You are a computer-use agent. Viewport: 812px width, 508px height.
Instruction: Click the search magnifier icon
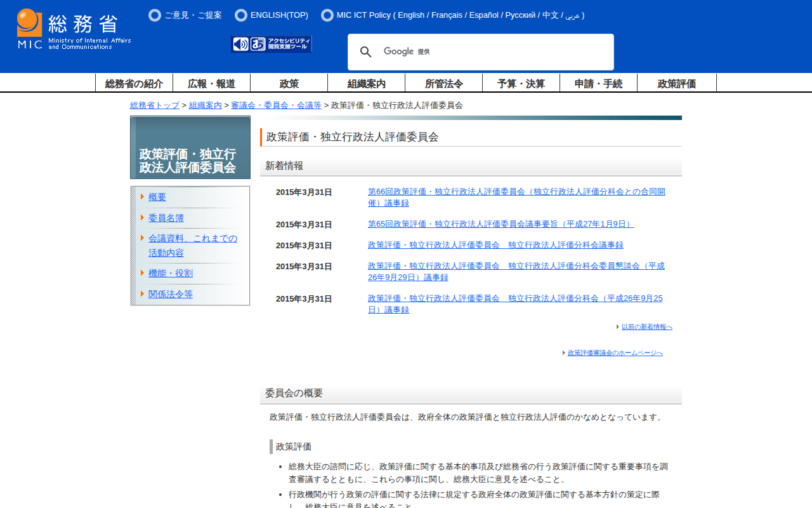365,52
